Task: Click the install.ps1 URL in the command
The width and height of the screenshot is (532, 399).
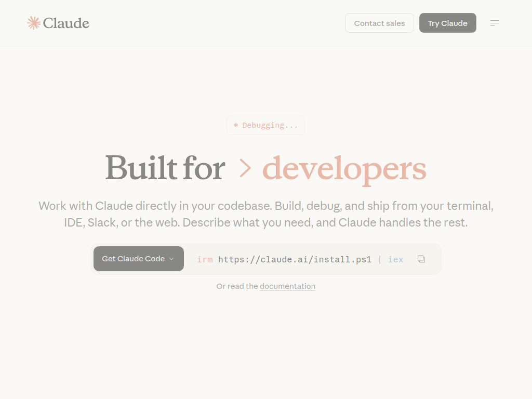Action: tap(295, 259)
